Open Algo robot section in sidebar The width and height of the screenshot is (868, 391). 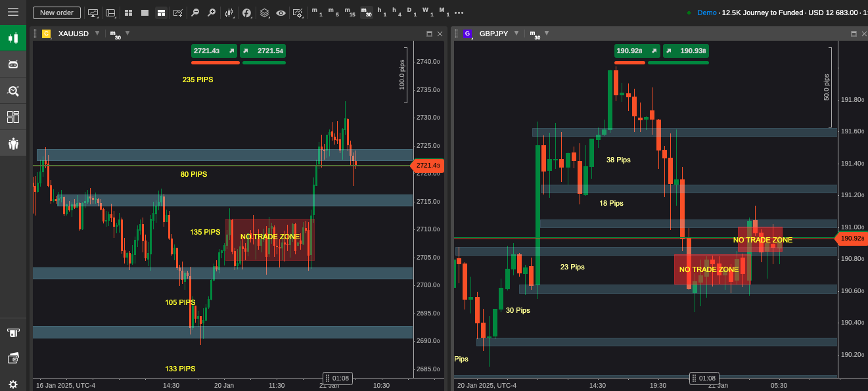coord(13,64)
